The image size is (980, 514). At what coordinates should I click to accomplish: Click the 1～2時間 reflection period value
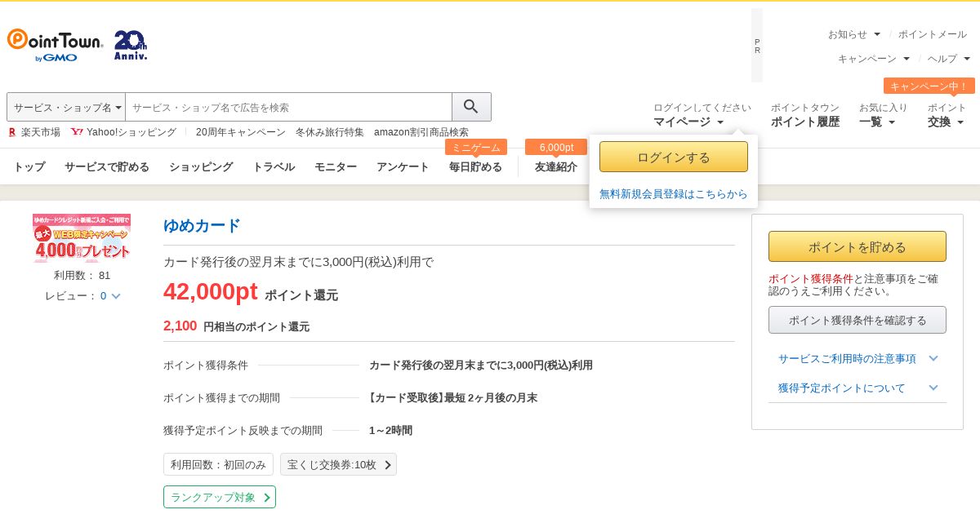pyautogui.click(x=390, y=430)
